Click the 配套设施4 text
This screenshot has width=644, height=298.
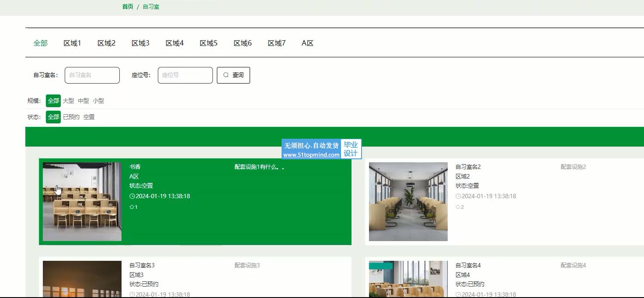[573, 265]
